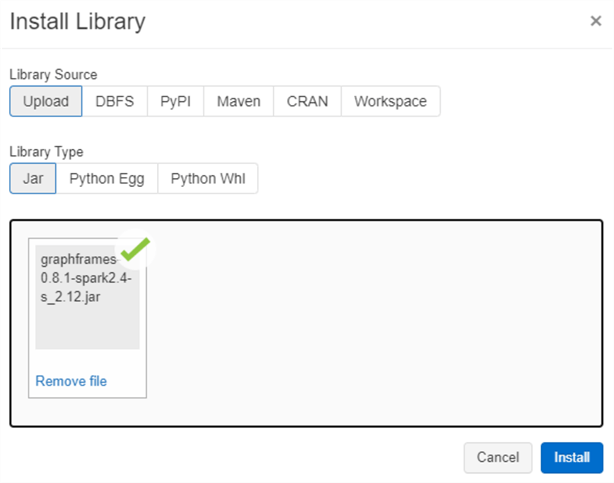Click the Install Library dialog title
Screen dimensions: 614x483
coord(77,21)
